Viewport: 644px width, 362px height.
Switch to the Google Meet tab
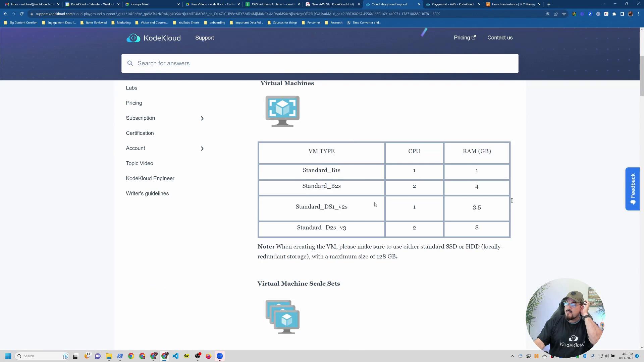tap(153, 4)
